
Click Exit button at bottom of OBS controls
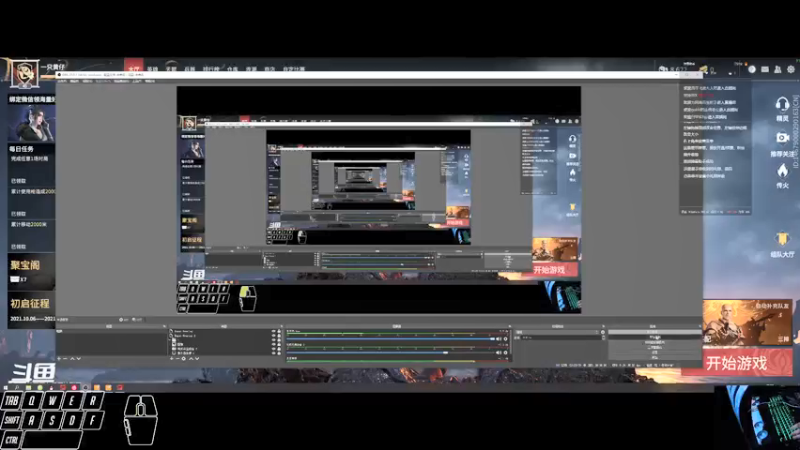click(655, 358)
